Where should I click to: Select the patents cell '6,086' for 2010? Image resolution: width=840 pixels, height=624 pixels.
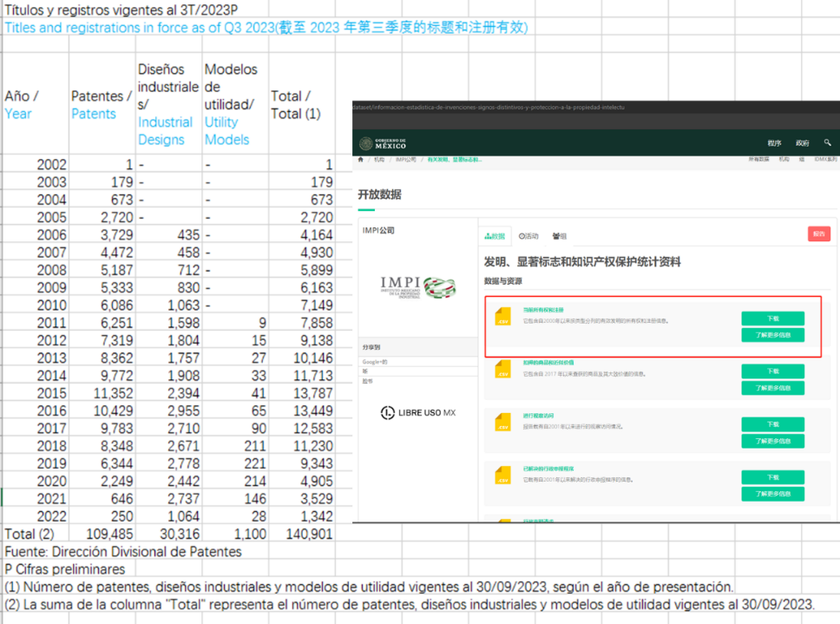102,305
